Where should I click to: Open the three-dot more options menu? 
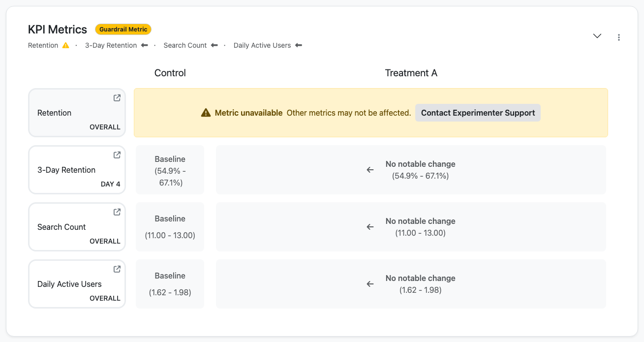pyautogui.click(x=619, y=37)
